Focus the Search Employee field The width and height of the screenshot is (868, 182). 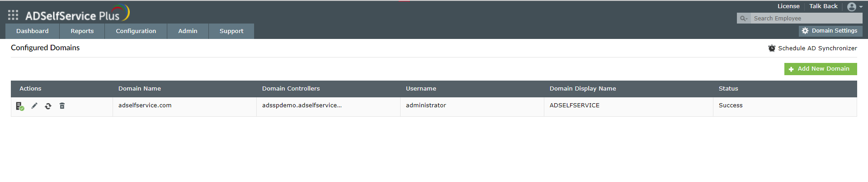pyautogui.click(x=807, y=19)
